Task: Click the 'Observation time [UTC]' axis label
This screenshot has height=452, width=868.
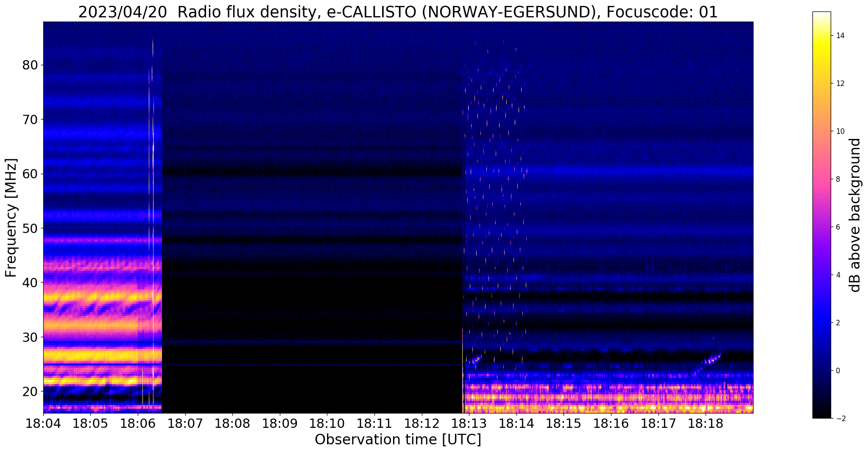Action: (398, 440)
